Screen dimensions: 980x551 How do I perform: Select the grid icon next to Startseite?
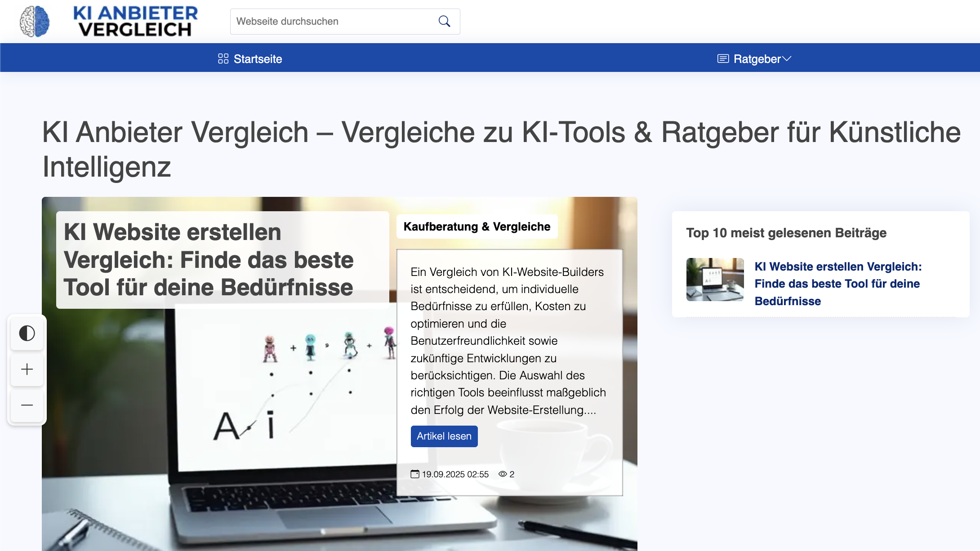(x=223, y=58)
